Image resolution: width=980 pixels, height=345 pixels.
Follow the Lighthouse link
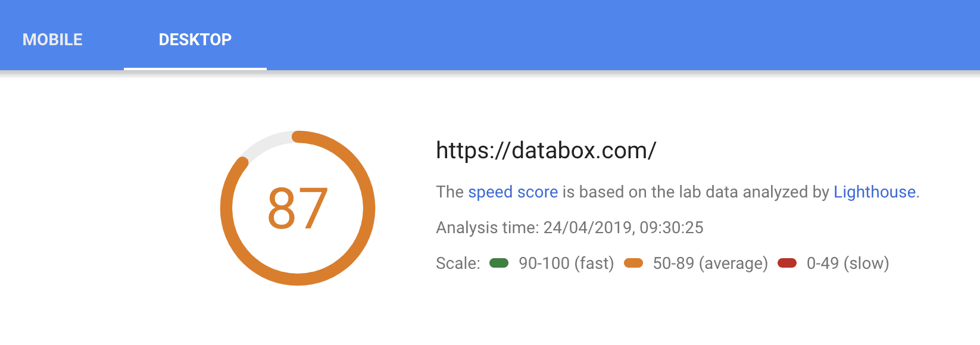coord(874,192)
